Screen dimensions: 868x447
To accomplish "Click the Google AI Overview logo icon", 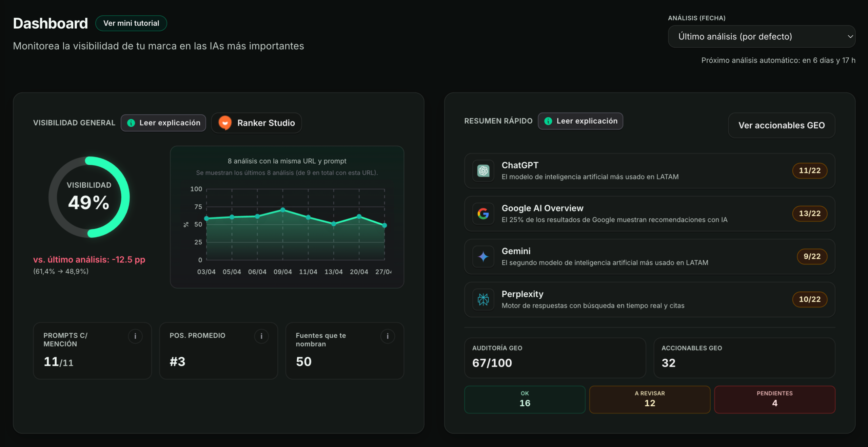I will click(483, 213).
